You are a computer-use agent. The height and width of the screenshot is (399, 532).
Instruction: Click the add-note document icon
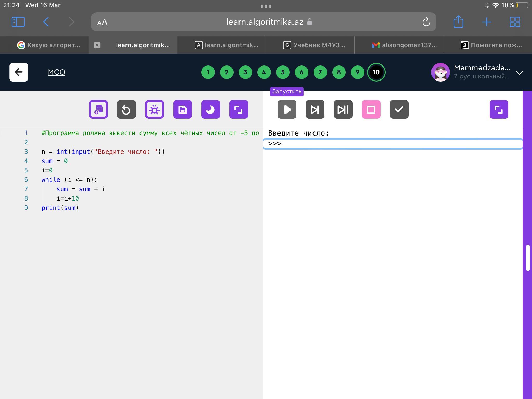(98, 109)
